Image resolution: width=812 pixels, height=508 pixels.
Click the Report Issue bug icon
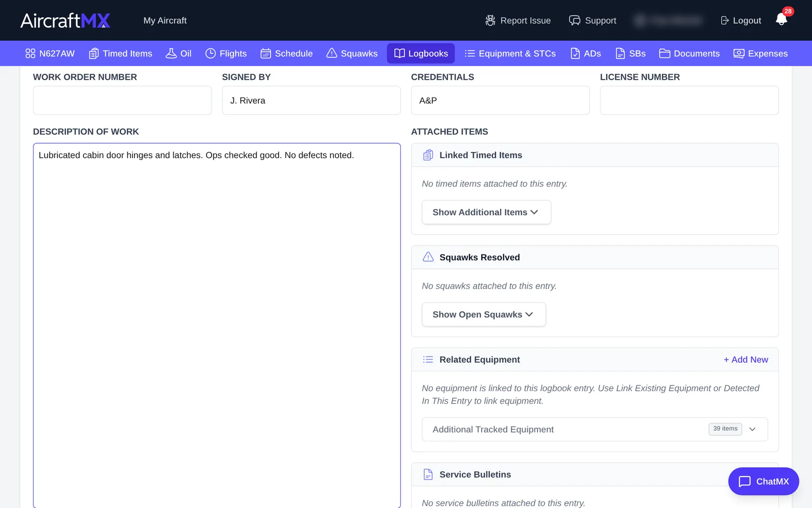(x=490, y=20)
